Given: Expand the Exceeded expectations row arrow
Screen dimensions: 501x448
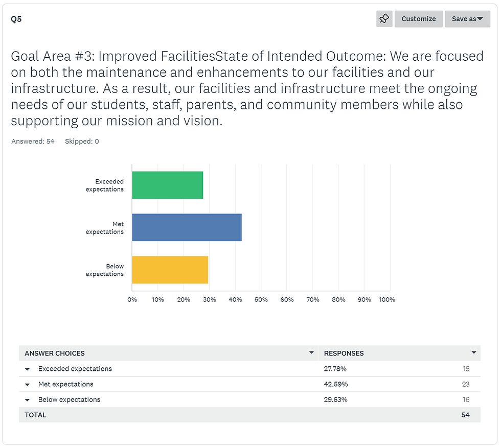Looking at the screenshot, I should 28,369.
